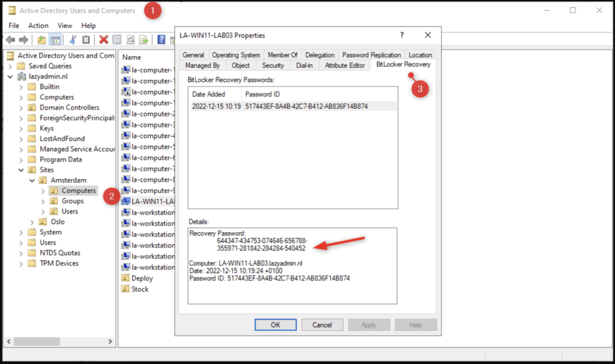This screenshot has width=615, height=364.
Task: Select the Cut (scissors) toolbar icon
Action: tap(72, 39)
